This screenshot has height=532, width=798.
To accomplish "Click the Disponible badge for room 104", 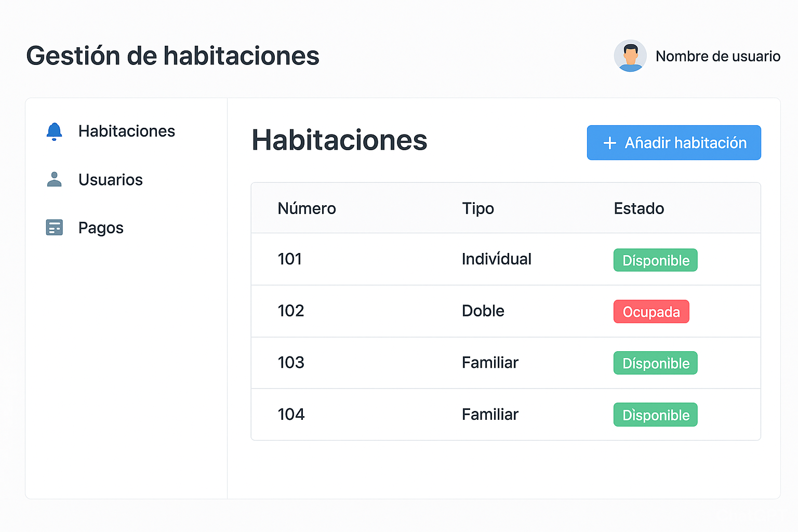I will pos(655,415).
